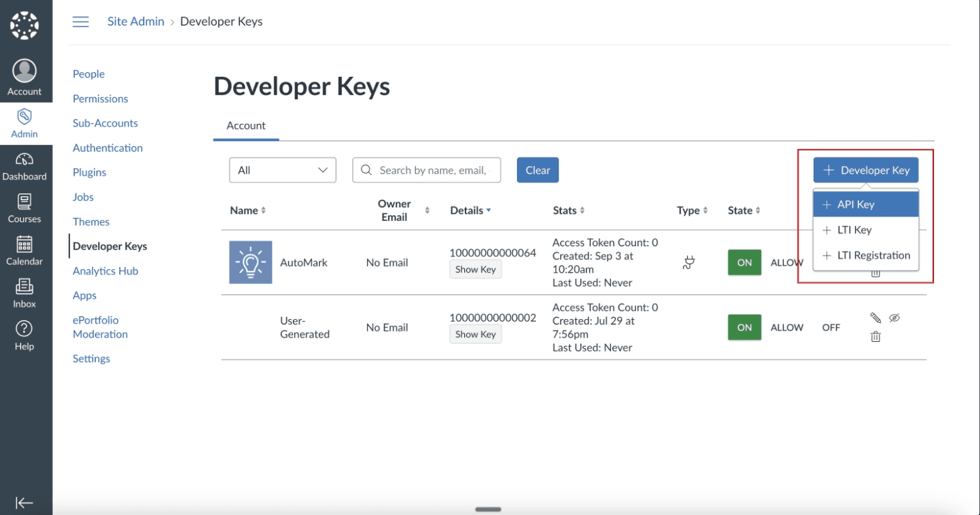
Task: Turn off the User-Generated key
Action: pos(831,327)
